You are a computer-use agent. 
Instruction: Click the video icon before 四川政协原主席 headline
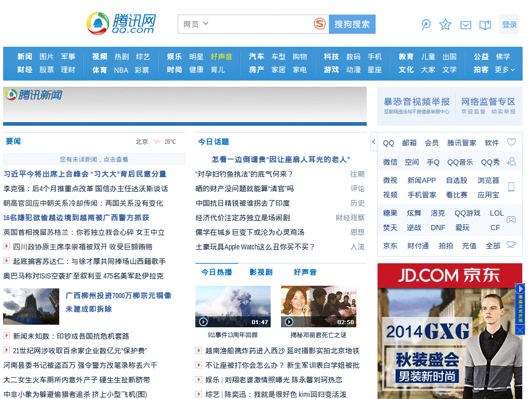click(x=6, y=246)
